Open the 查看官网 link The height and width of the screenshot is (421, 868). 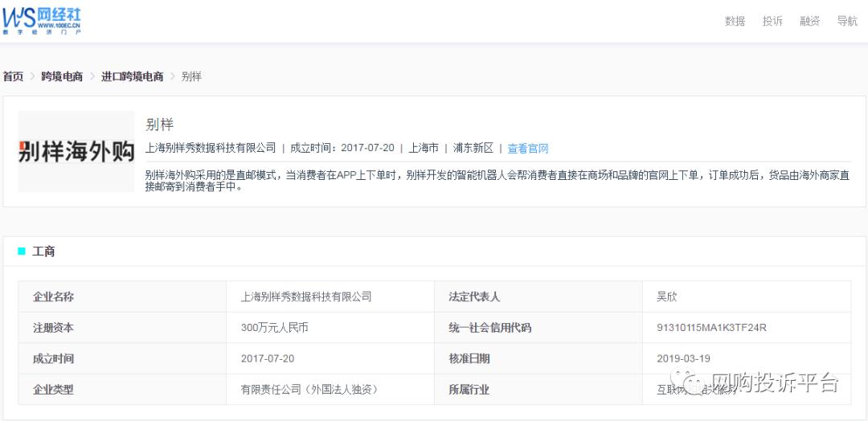click(527, 149)
